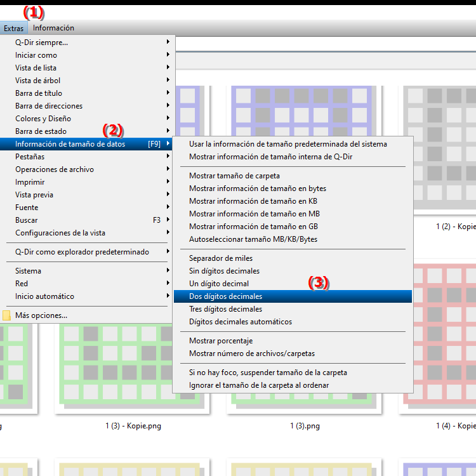The width and height of the screenshot is (476, 476).
Task: Click the Más opciones folder icon
Action: (7, 315)
